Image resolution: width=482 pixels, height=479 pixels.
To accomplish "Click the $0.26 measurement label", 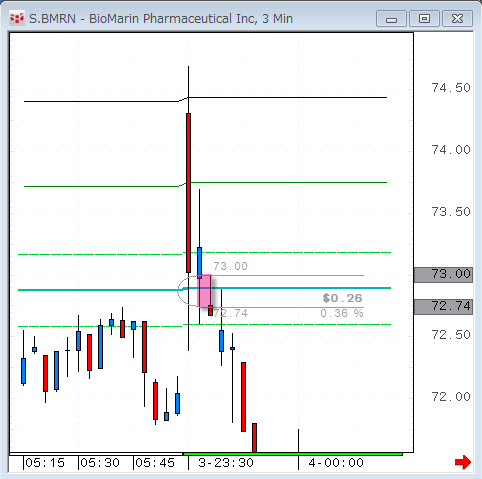I will click(x=342, y=298).
